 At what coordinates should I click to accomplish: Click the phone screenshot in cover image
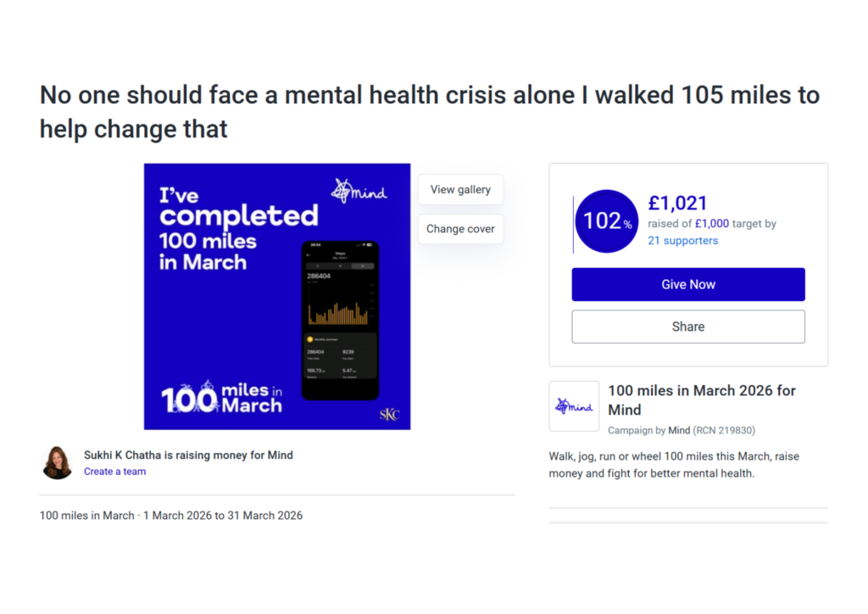click(340, 320)
